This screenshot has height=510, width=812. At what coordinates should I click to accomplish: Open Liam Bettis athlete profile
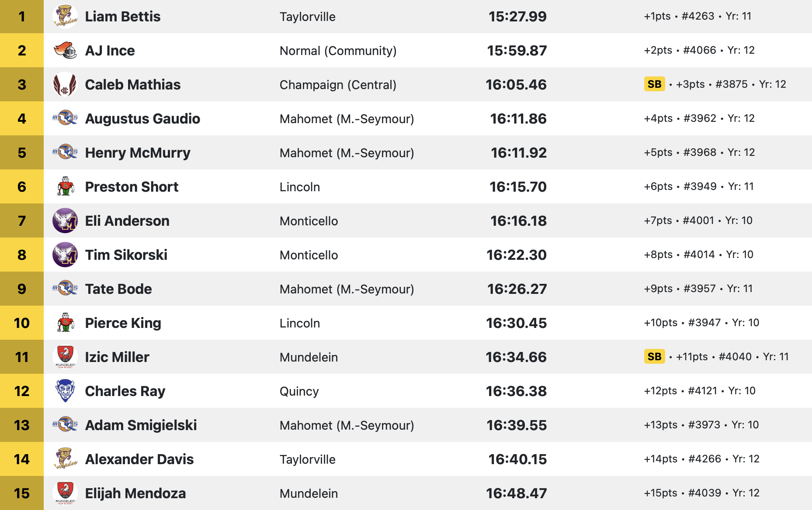click(123, 17)
